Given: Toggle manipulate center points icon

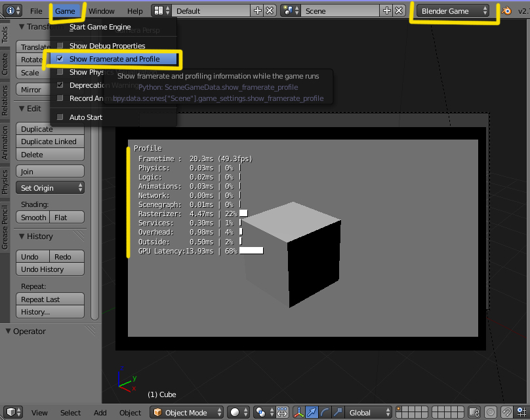Looking at the screenshot, I should (282, 412).
